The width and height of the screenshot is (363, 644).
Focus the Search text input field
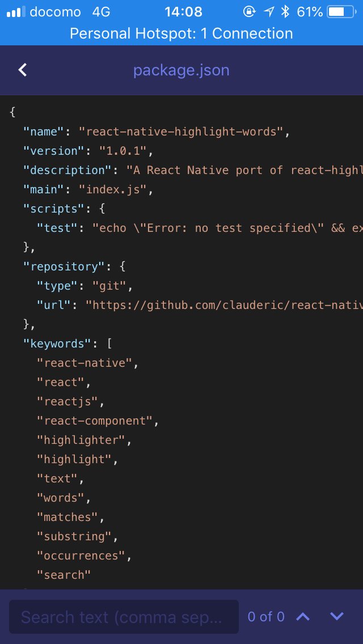click(124, 616)
